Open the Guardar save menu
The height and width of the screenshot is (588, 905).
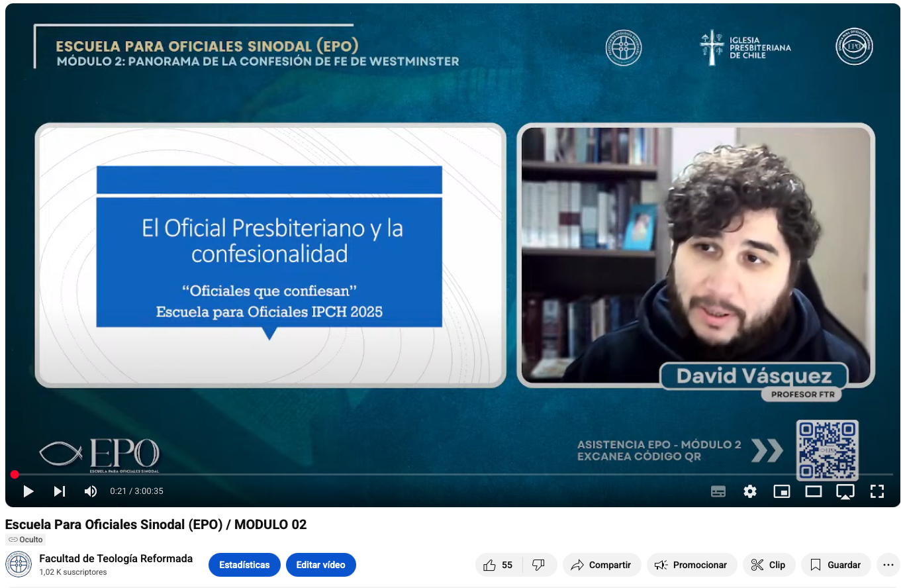(x=835, y=565)
